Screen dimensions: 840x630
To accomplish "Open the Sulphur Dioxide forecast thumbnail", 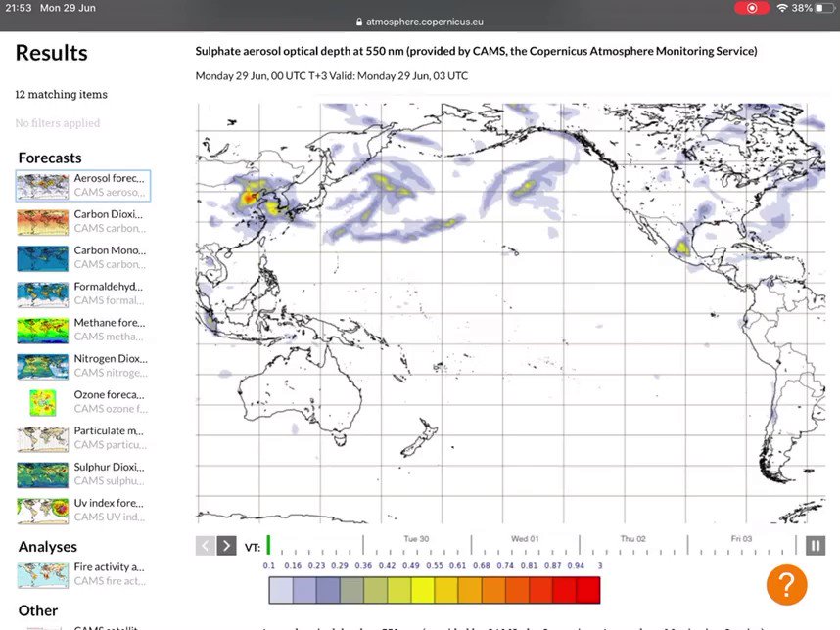I will (43, 474).
